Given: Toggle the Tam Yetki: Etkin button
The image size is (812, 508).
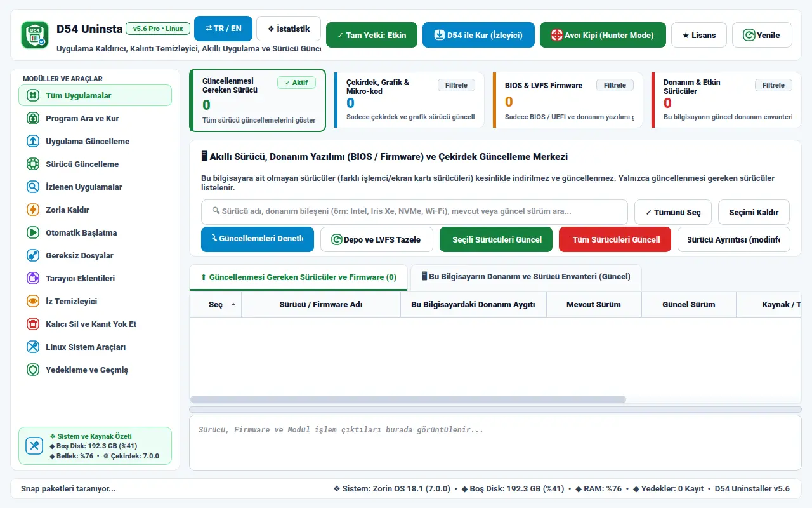Looking at the screenshot, I should tap(372, 35).
